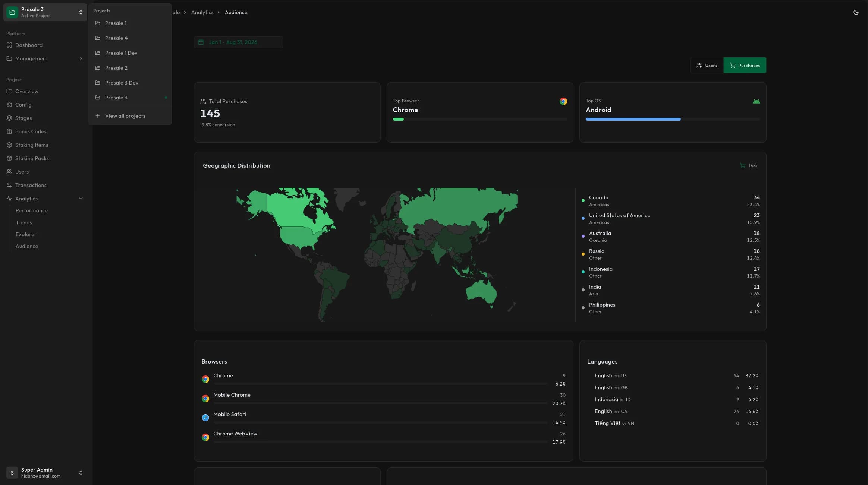Click the green Presale 3 project folder icon
Image resolution: width=868 pixels, height=485 pixels.
click(x=12, y=12)
